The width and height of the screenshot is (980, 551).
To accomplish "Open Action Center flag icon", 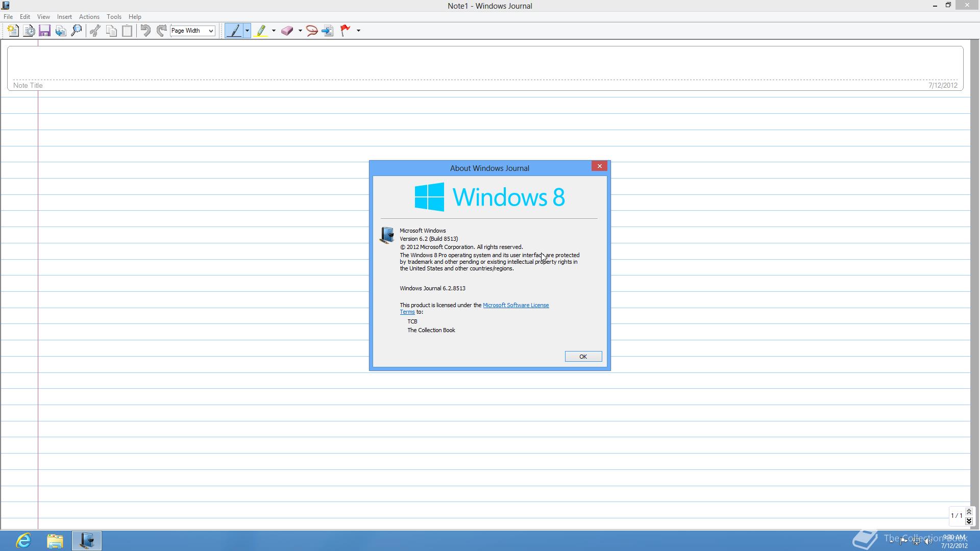I will coord(903,541).
